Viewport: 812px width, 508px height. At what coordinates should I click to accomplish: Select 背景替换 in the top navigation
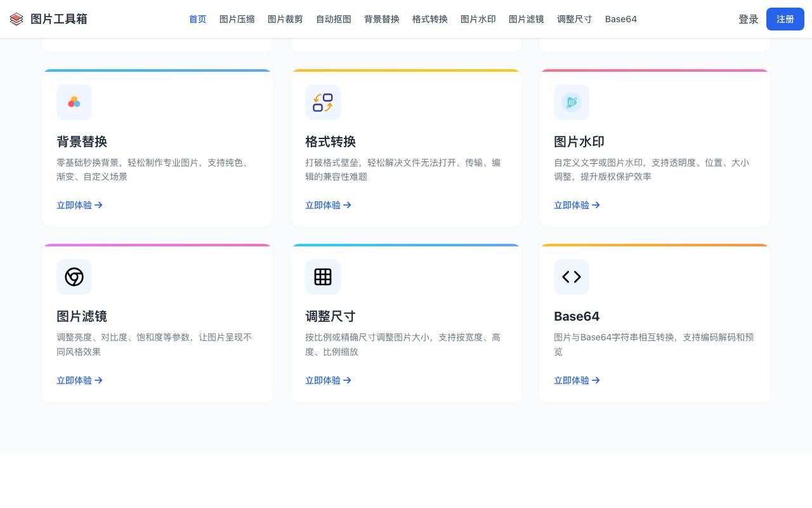(382, 19)
